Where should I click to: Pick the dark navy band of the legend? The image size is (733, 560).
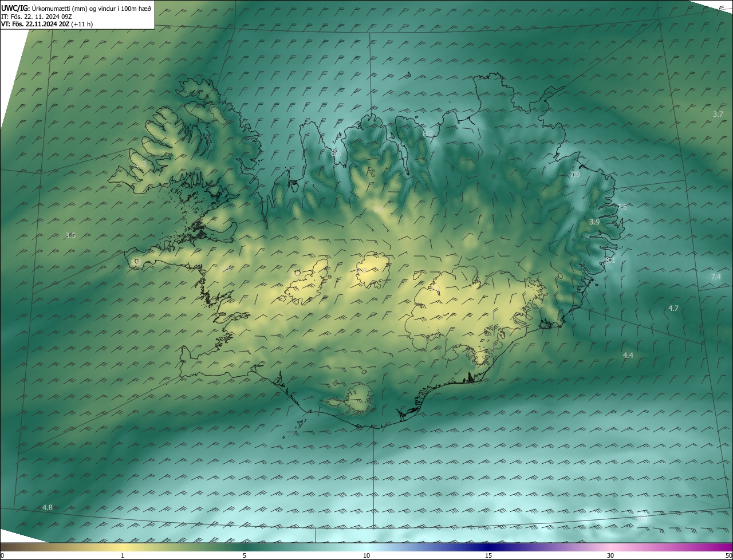click(487, 547)
